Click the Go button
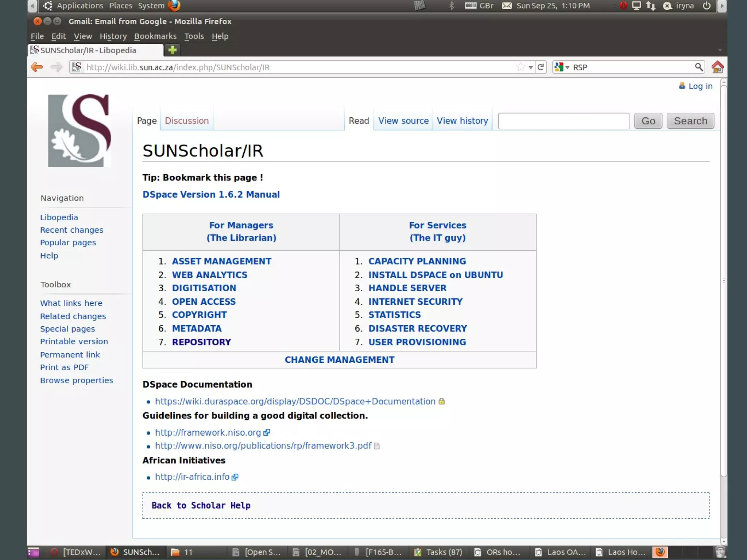The height and width of the screenshot is (560, 747). coord(648,121)
